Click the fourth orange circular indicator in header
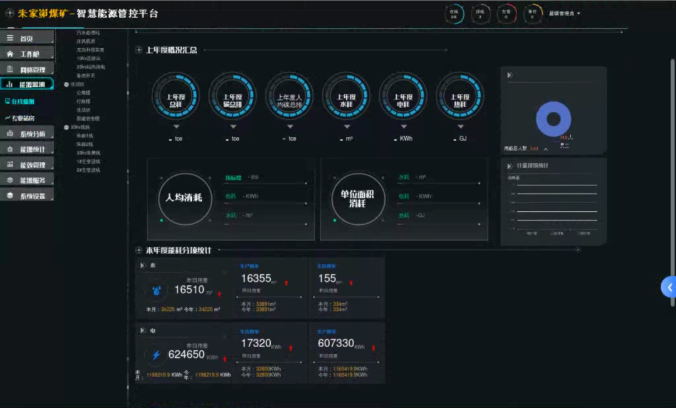The height and width of the screenshot is (409, 676). pos(532,14)
